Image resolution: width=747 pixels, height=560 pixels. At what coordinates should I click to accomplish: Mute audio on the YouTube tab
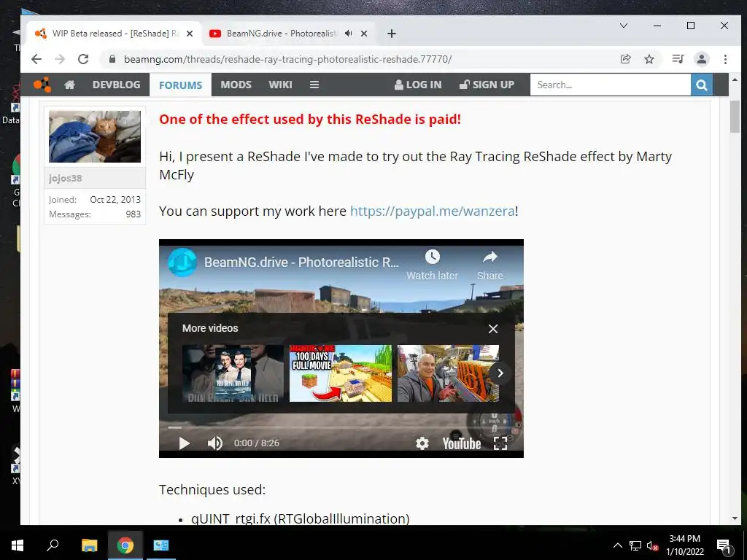point(349,34)
